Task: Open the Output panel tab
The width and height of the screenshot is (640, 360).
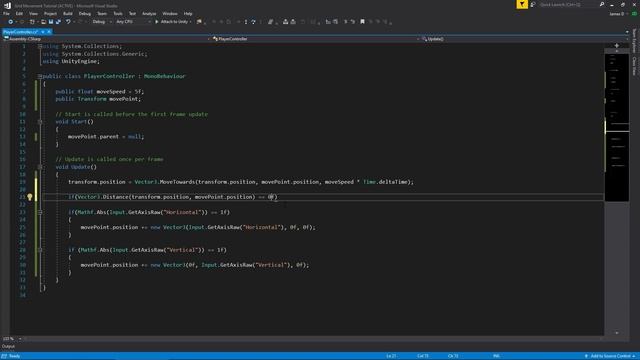Action: [8, 347]
